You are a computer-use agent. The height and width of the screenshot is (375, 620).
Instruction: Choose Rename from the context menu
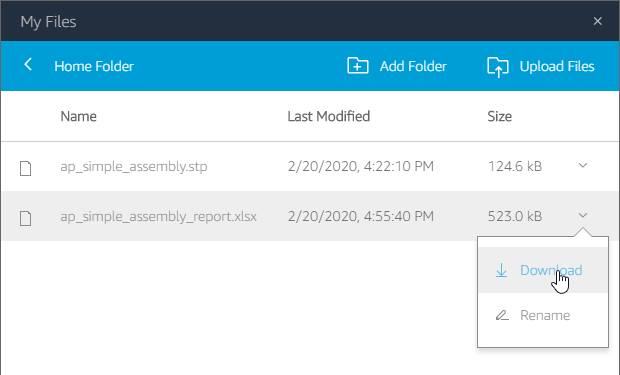coord(543,315)
